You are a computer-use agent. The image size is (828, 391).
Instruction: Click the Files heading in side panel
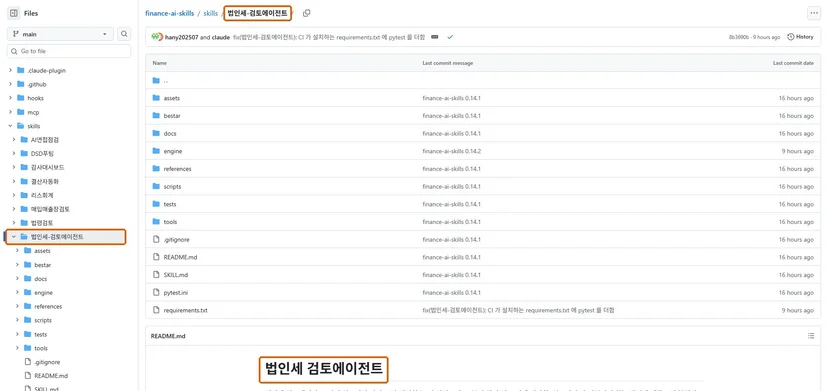[31, 13]
